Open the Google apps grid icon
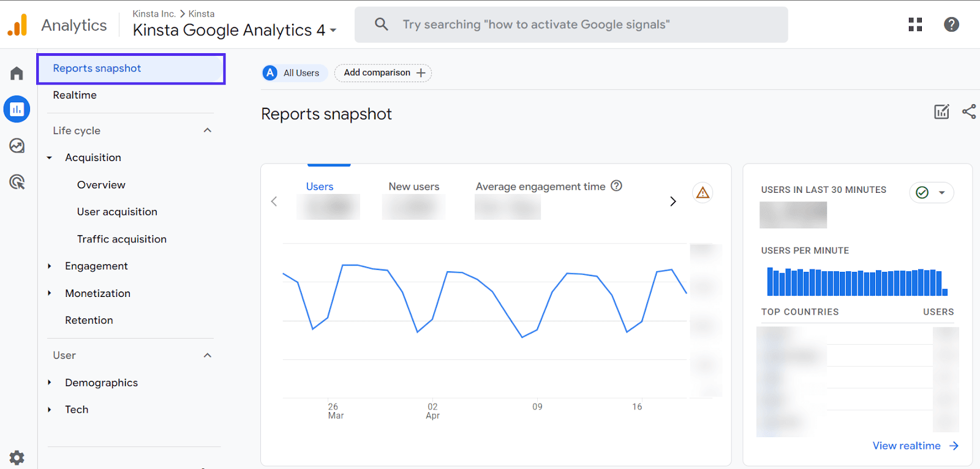Image resolution: width=980 pixels, height=469 pixels. [x=915, y=24]
